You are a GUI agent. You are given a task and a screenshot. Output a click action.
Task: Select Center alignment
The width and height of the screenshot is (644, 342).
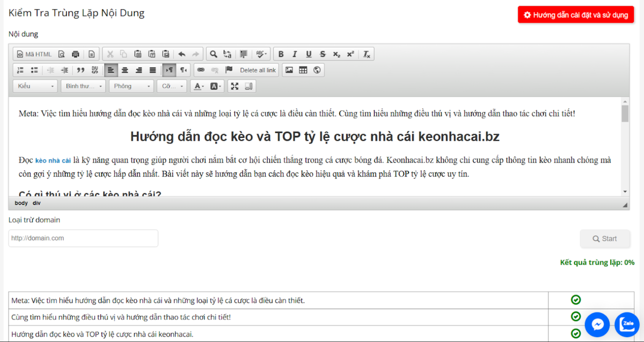125,70
